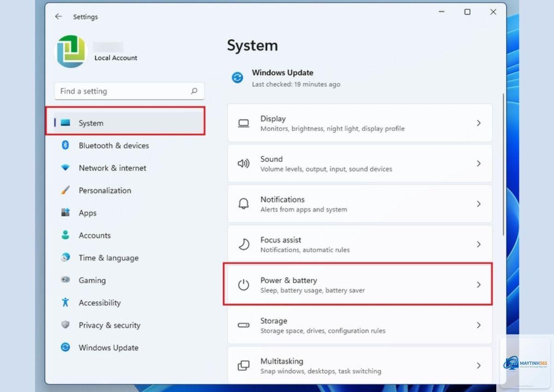The image size is (554, 392).
Task: Click the Accounts person icon
Action: 65,235
